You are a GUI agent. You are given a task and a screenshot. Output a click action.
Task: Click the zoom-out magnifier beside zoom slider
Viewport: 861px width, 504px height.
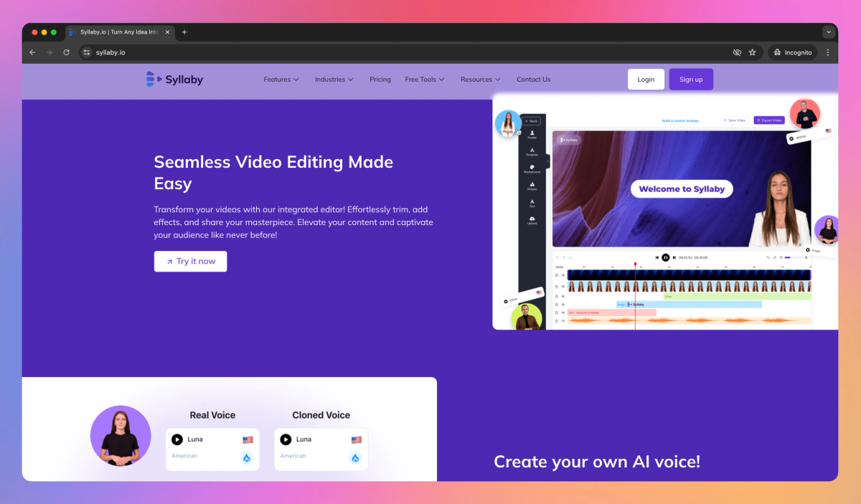(781, 257)
